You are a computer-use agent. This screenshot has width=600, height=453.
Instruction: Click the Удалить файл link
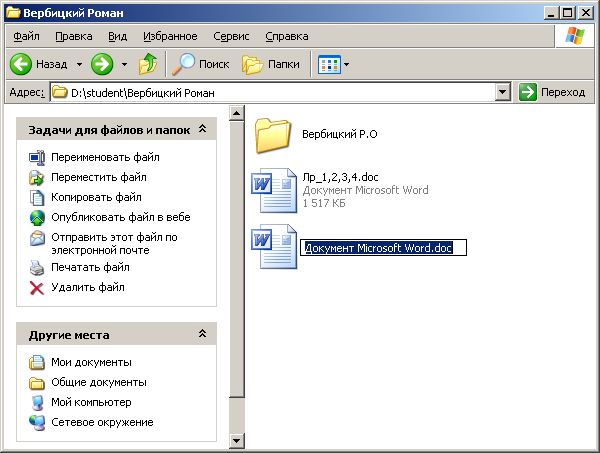88,287
